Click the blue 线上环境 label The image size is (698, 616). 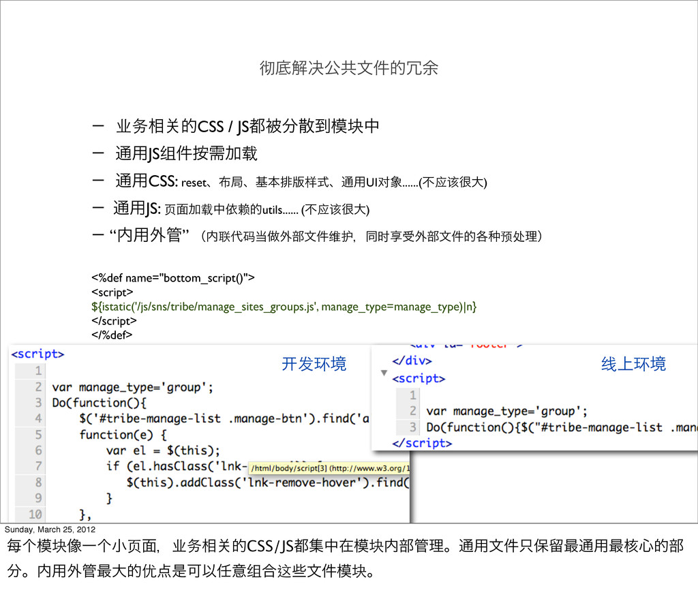(633, 364)
